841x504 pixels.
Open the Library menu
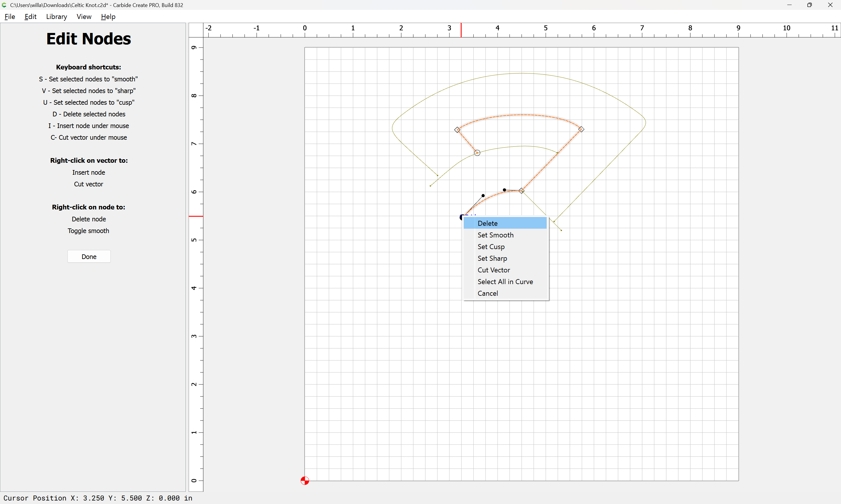56,17
